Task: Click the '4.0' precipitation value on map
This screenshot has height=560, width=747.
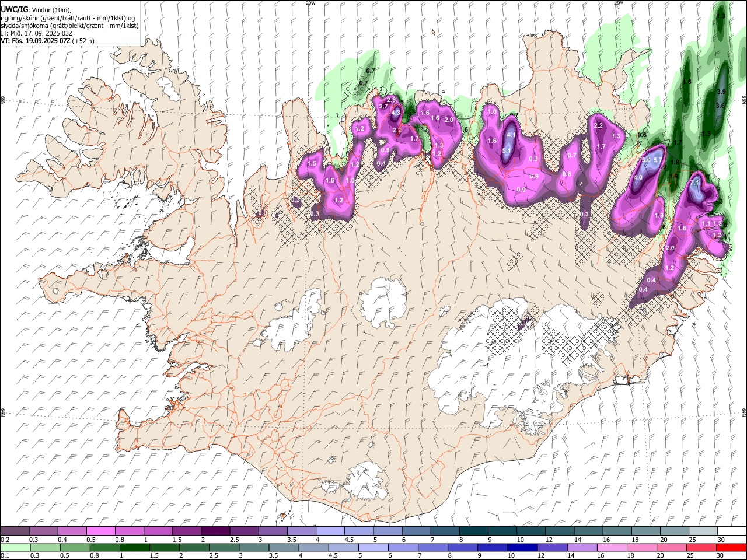Action: [638, 177]
